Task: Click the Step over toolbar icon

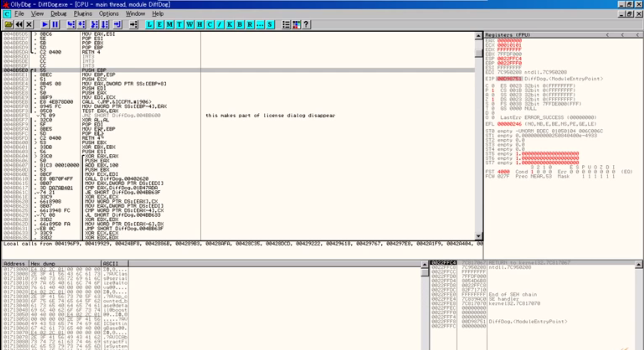Action: [81, 25]
